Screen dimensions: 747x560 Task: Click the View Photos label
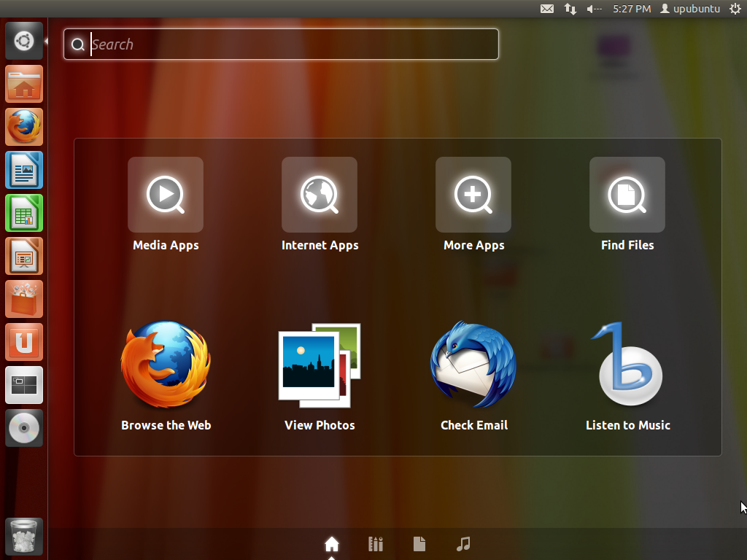[x=320, y=425]
